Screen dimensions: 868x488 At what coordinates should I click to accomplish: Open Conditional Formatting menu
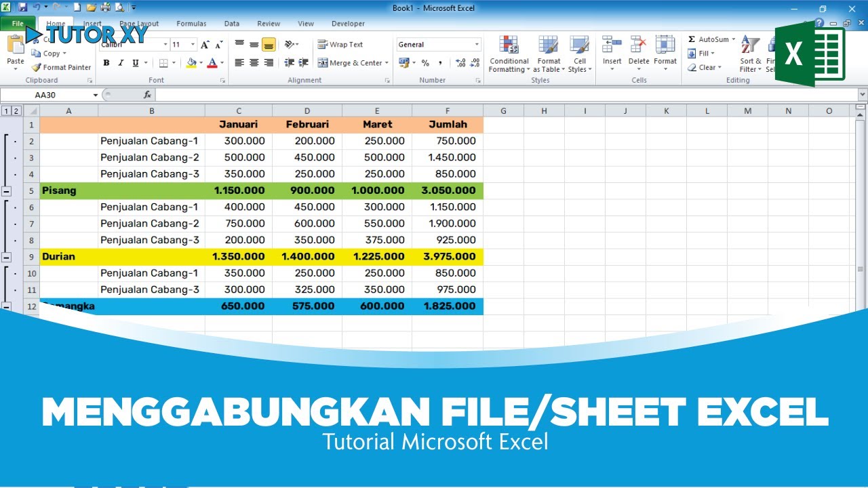(x=509, y=54)
